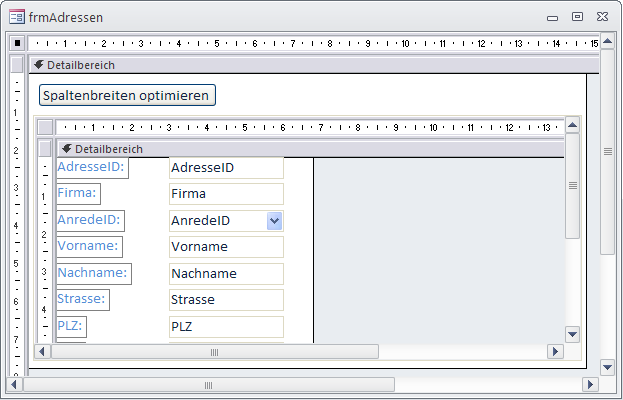Select the subform's inner Detailbereich section bar

pyautogui.click(x=300, y=149)
